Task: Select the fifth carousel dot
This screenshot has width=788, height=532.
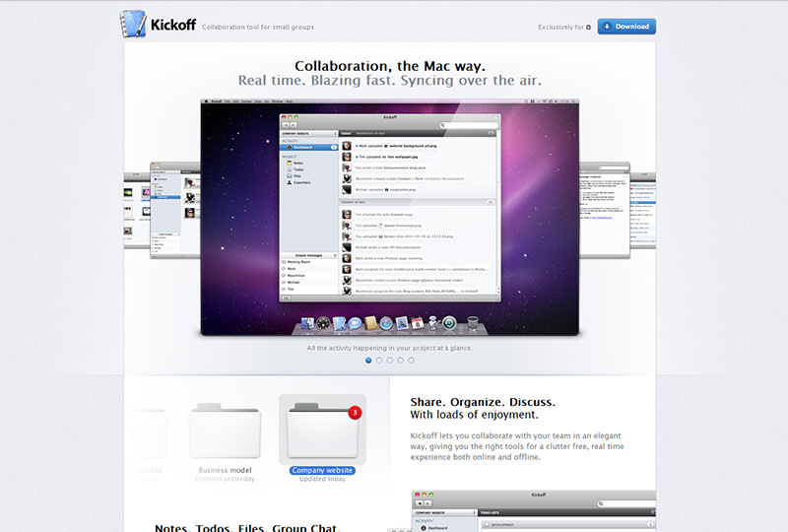Action: pos(411,360)
